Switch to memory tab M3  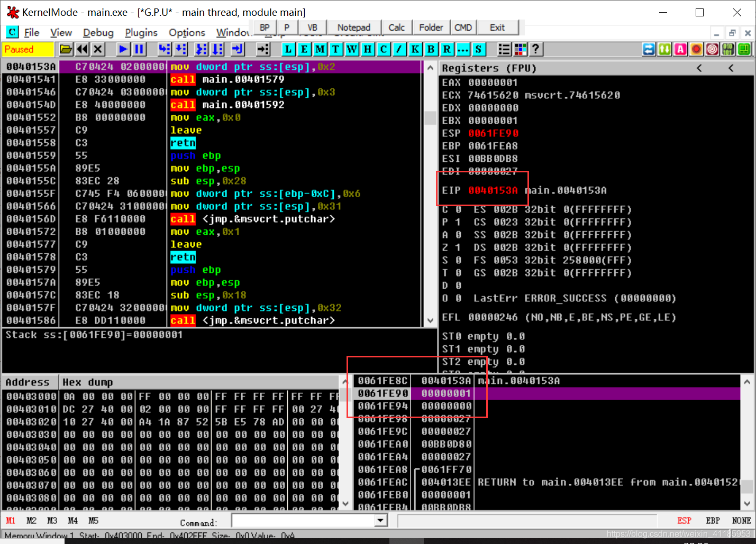coord(52,521)
